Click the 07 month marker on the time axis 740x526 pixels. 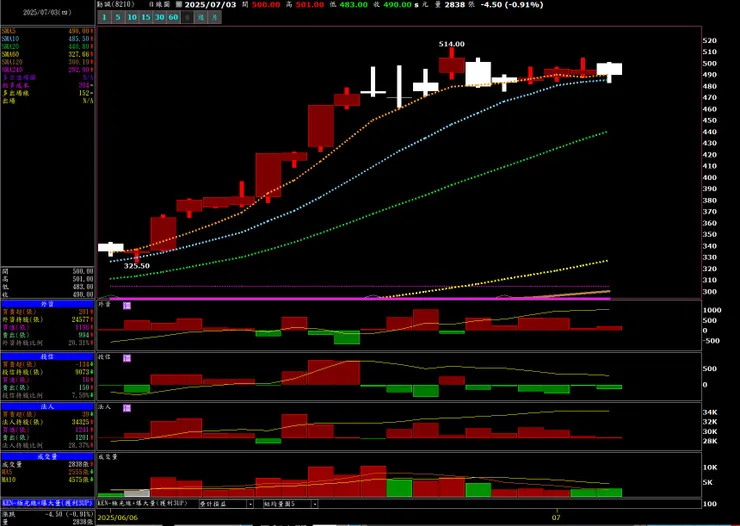pos(556,518)
